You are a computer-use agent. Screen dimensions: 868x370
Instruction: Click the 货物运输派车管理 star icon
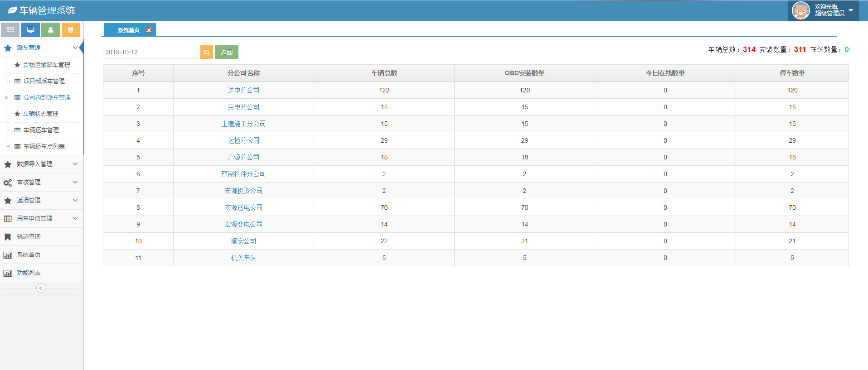pos(17,65)
